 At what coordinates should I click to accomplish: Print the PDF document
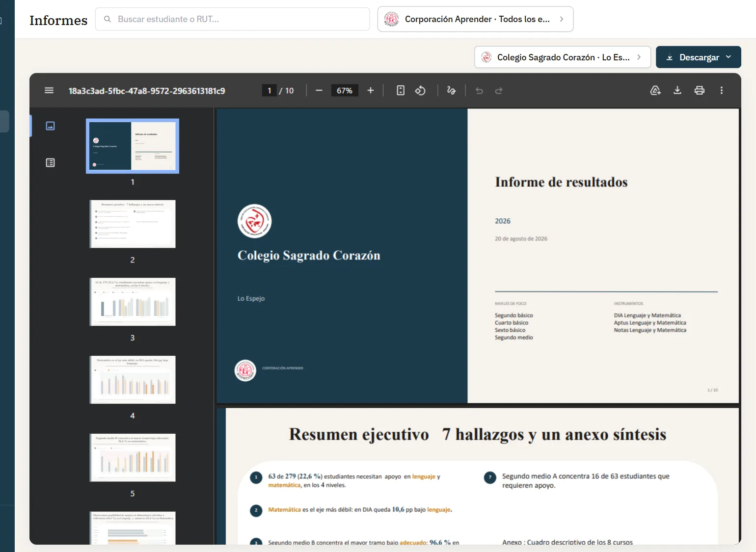click(x=700, y=90)
